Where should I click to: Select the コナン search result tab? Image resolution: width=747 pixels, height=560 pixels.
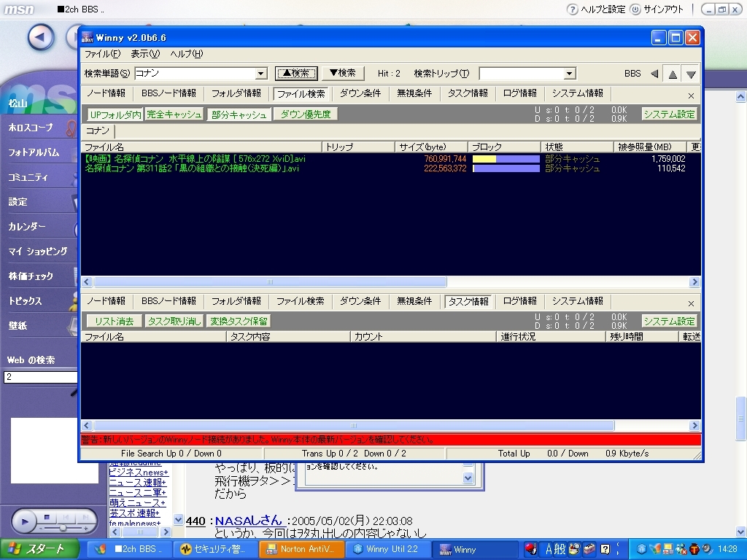tap(98, 131)
